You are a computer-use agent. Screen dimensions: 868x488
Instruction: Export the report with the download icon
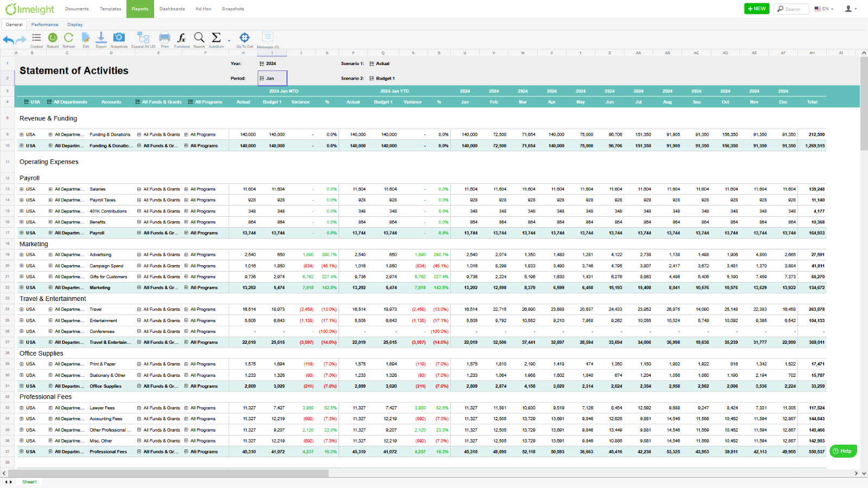101,40
